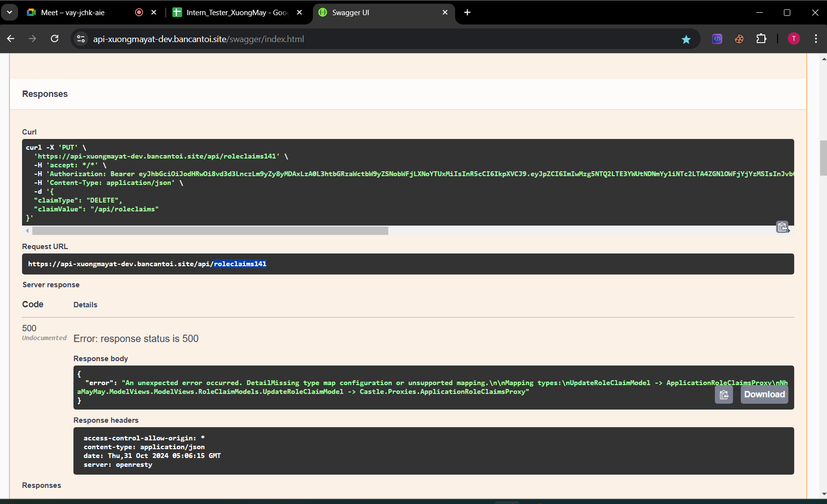Click the horizontal scrollbar under the curl block
827x504 pixels.
211,230
